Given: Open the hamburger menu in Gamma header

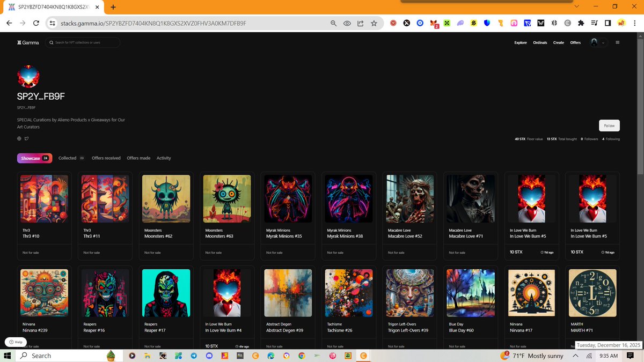Looking at the screenshot, I should coord(617,42).
